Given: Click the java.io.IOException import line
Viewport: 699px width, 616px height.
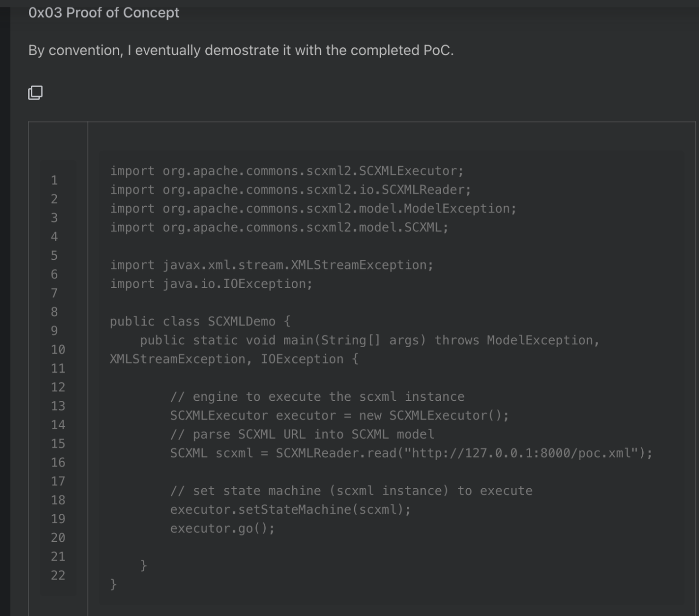Looking at the screenshot, I should (211, 284).
